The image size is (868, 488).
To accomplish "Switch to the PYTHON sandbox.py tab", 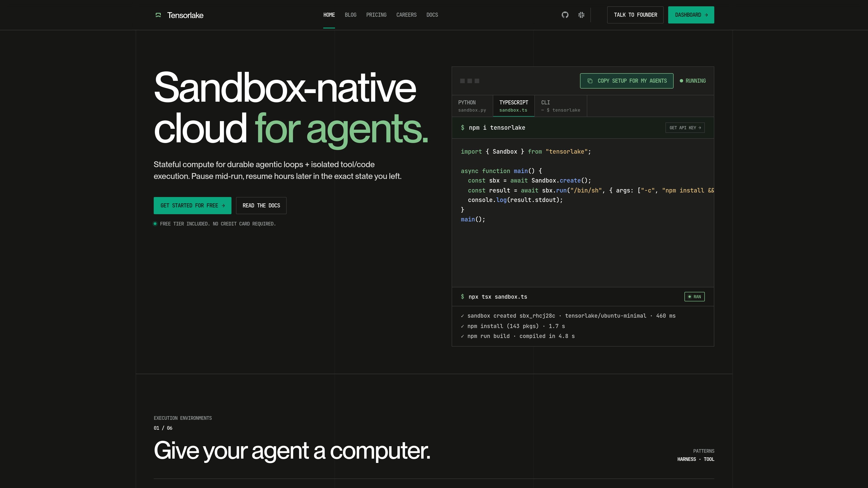I will 472,106.
